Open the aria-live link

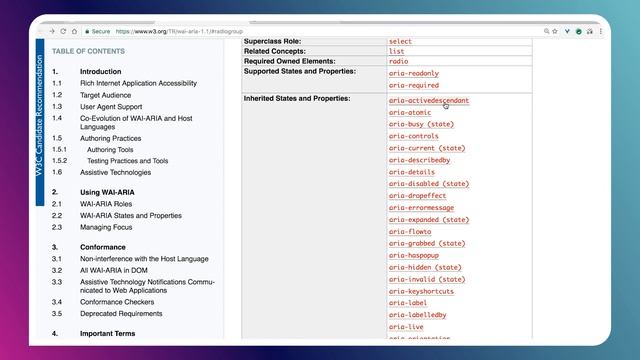(x=406, y=327)
